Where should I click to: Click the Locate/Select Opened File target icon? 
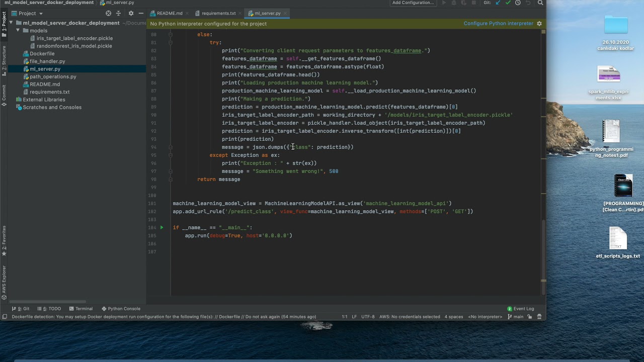click(108, 14)
